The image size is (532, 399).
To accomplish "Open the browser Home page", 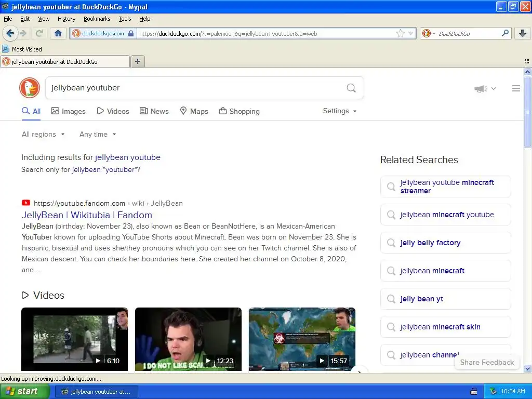I will [x=58, y=33].
